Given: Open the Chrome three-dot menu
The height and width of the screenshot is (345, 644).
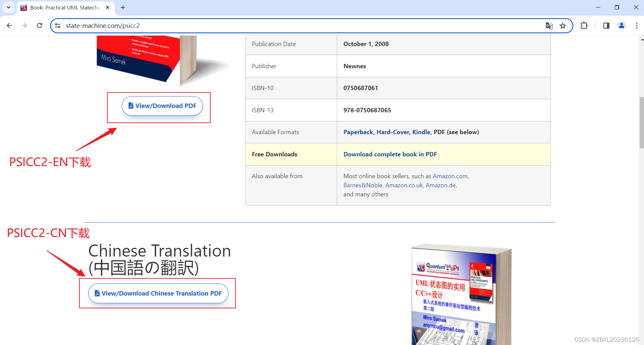Looking at the screenshot, I should [637, 26].
